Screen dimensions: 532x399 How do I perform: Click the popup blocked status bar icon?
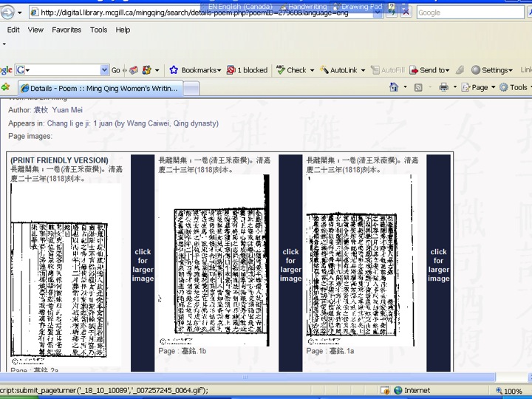(x=384, y=391)
